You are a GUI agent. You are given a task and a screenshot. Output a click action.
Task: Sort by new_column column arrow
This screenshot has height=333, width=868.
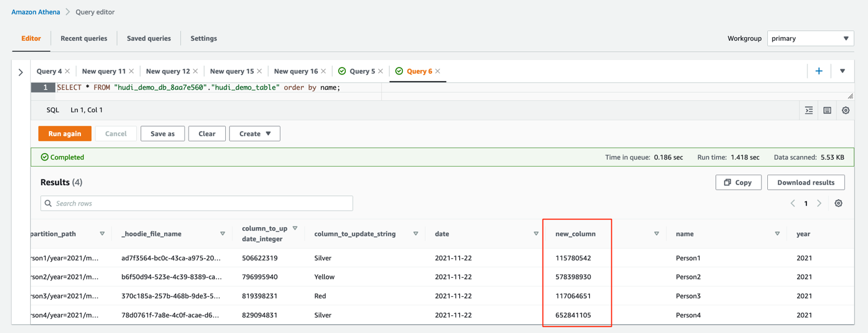tap(657, 233)
